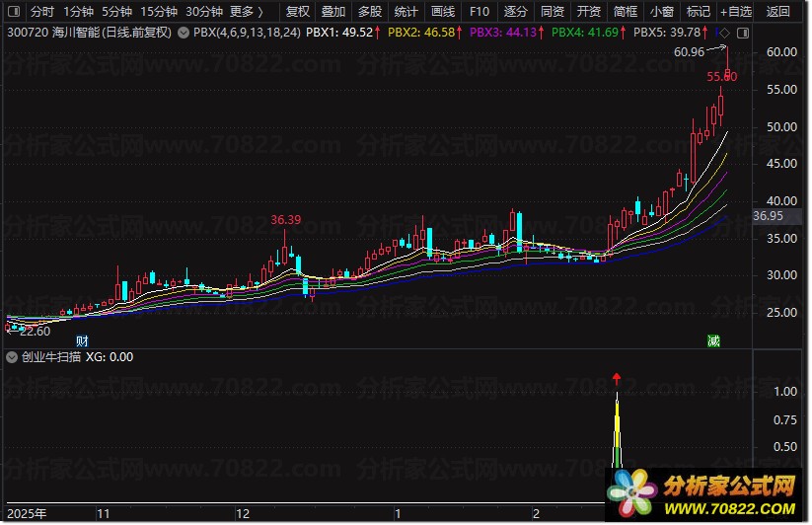The height and width of the screenshot is (525, 812).
Task: Click the 返回 back button
Action: click(777, 11)
